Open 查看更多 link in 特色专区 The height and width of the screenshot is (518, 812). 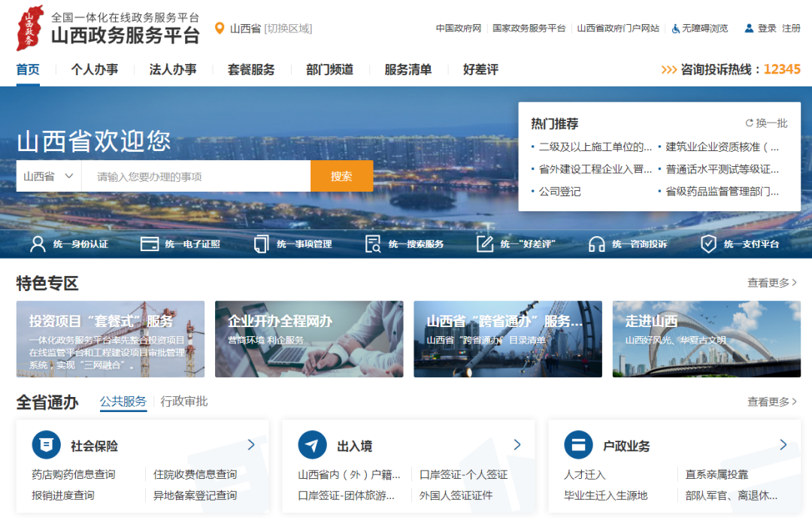[771, 281]
